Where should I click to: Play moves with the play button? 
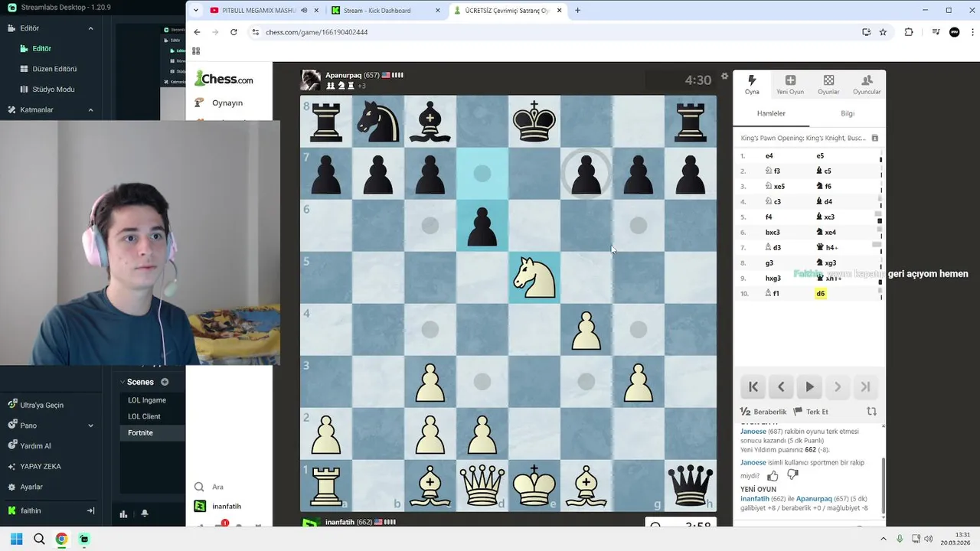(x=809, y=387)
